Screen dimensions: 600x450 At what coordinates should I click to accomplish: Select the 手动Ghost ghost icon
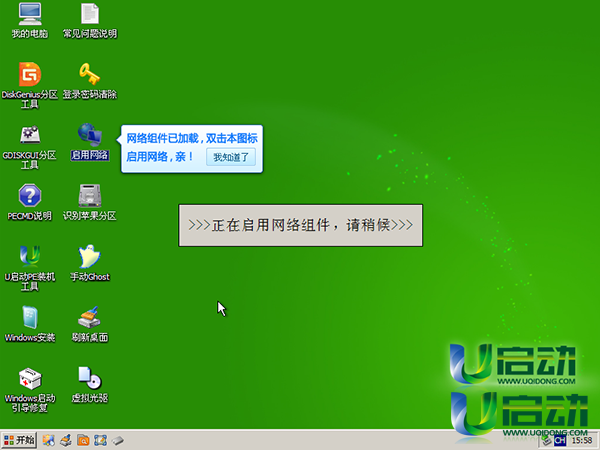[x=90, y=263]
